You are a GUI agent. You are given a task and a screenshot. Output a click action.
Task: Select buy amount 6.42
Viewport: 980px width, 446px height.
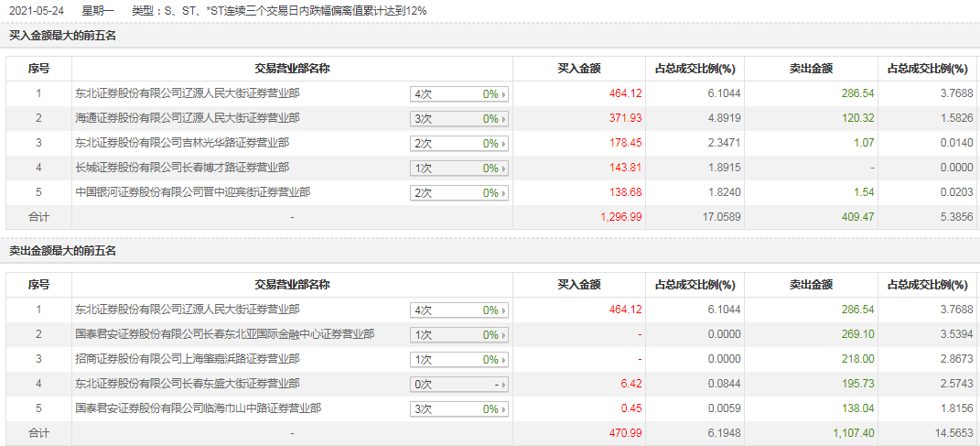click(x=631, y=384)
